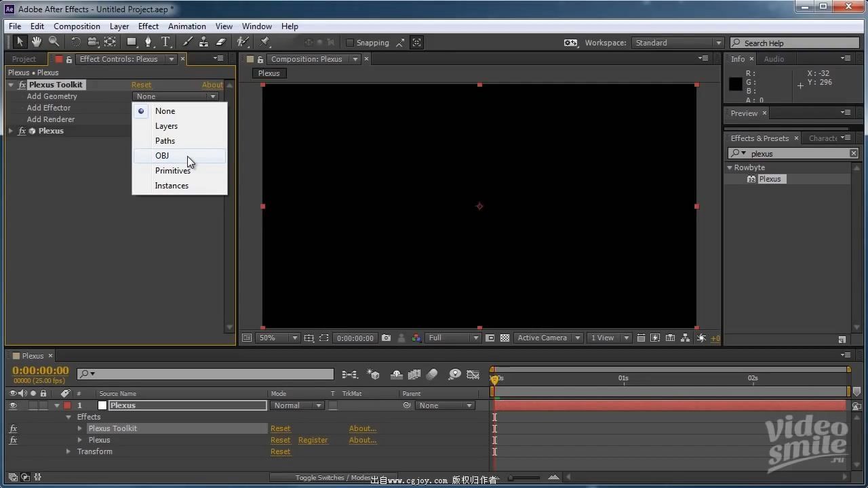Click the Toggle Switches / Modes button
Screen dimensions: 868x488
pyautogui.click(x=332, y=478)
